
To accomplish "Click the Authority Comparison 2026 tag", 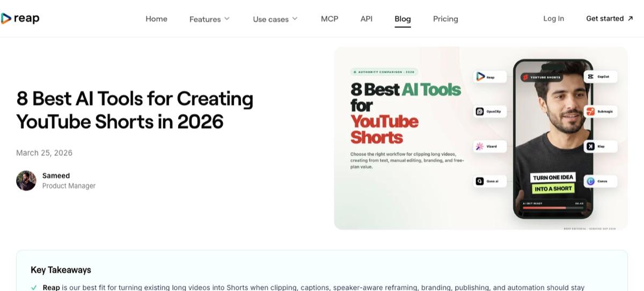I will click(x=384, y=72).
